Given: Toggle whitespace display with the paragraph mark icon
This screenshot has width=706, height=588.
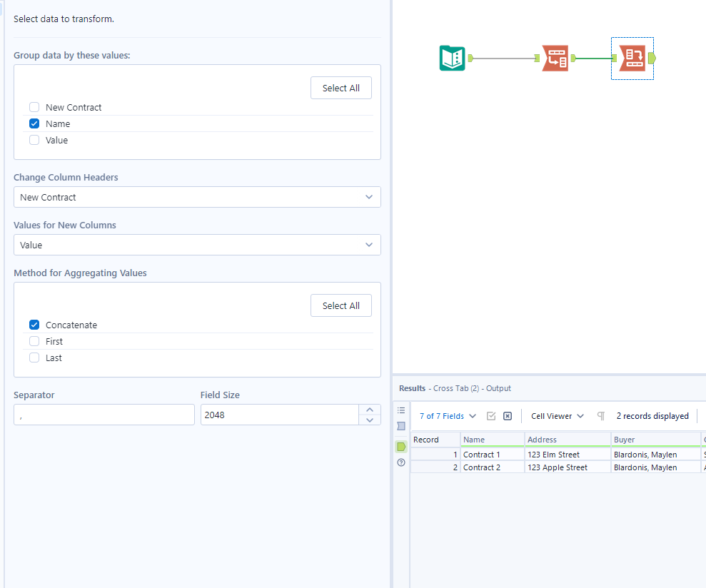Looking at the screenshot, I should point(600,415).
